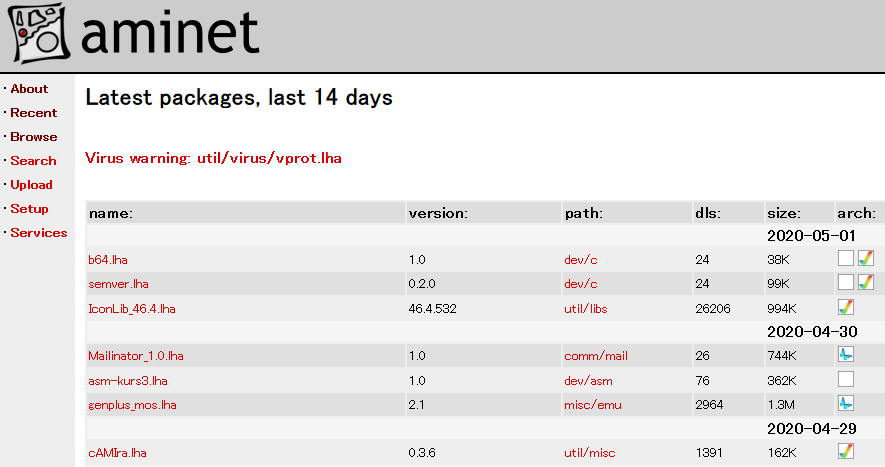The height and width of the screenshot is (467, 885).
Task: Click empty arch icon in semver.lha row
Action: 845,282
